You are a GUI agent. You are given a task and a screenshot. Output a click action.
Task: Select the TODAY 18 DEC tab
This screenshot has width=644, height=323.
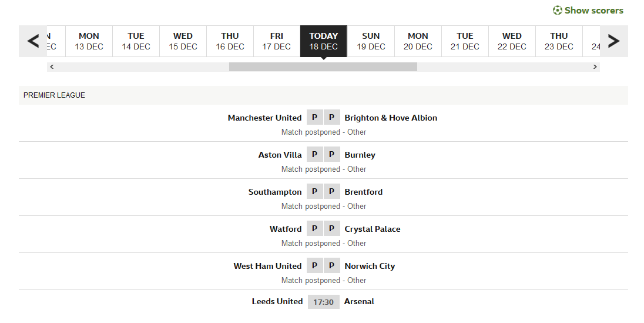[x=324, y=41]
